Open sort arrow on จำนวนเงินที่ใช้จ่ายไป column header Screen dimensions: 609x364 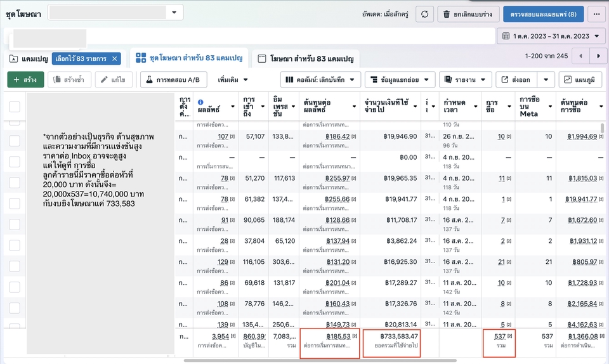tap(415, 107)
